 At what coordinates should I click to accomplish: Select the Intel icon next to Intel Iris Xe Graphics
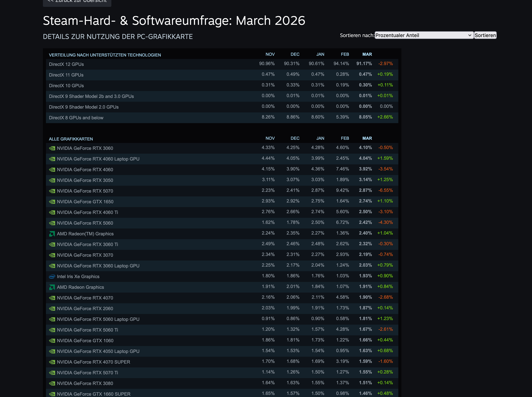pyautogui.click(x=52, y=277)
